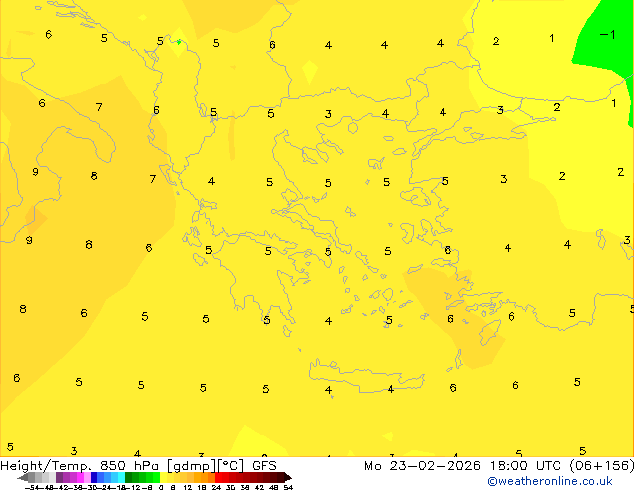The width and height of the screenshot is (634, 490).
Task: Click the "54" legend tick label
Action: [x=288, y=488]
